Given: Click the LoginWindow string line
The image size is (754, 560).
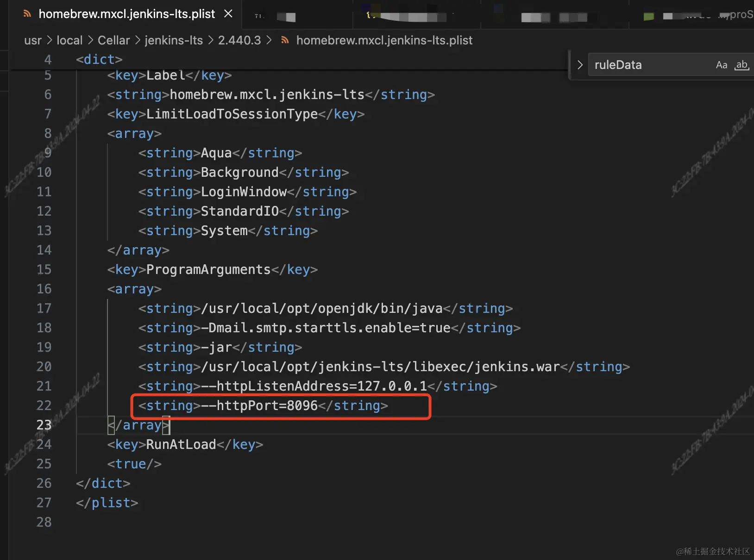Looking at the screenshot, I should click(247, 192).
